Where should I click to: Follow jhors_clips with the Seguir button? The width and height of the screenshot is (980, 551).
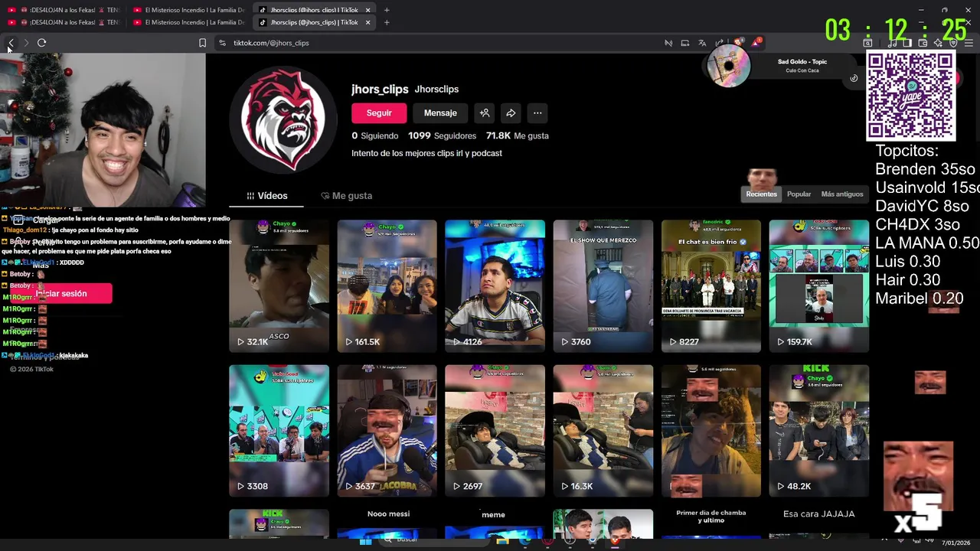tap(379, 112)
